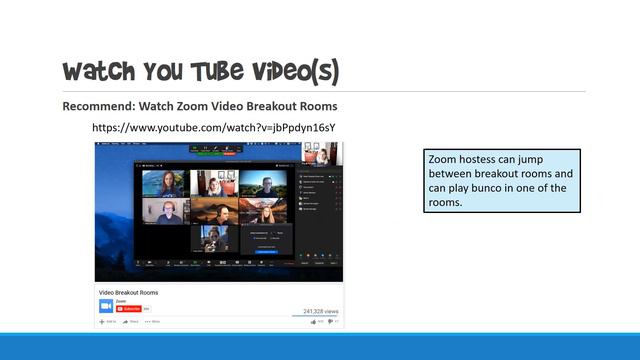640x360 pixels.
Task: Open the three-dot More menu
Action: [148, 322]
